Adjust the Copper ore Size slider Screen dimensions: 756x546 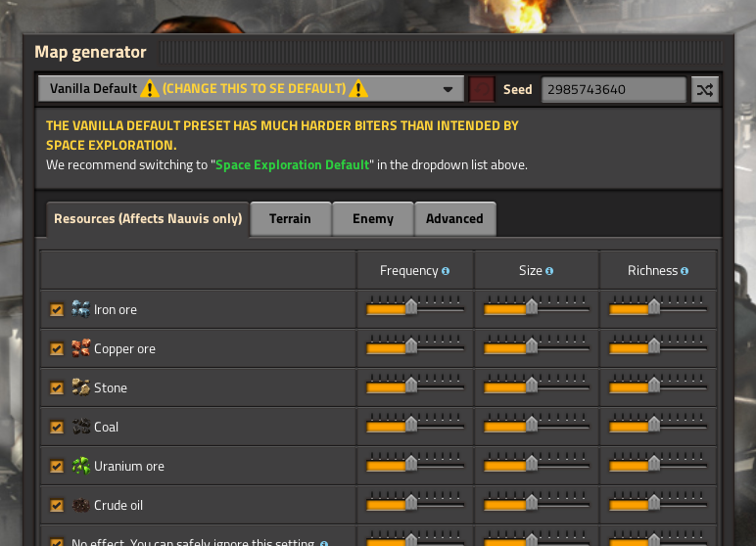point(537,345)
